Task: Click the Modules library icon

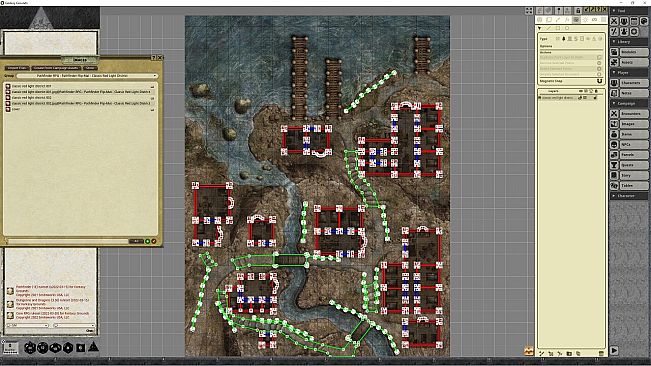Action: 614,52
